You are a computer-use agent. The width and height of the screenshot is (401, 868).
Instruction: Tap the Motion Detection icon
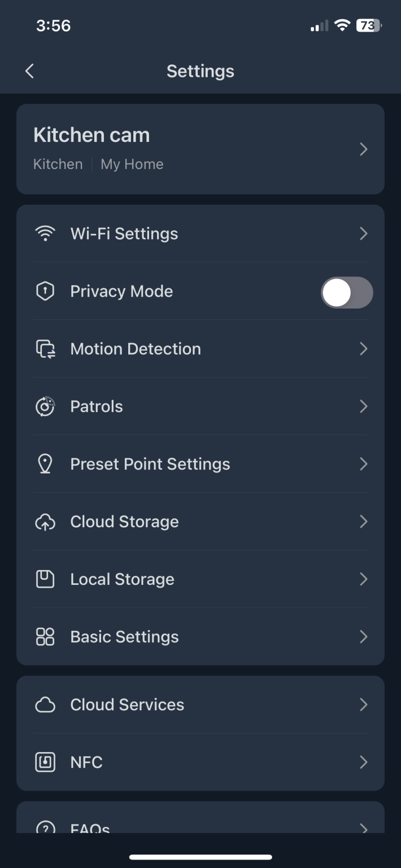click(45, 349)
